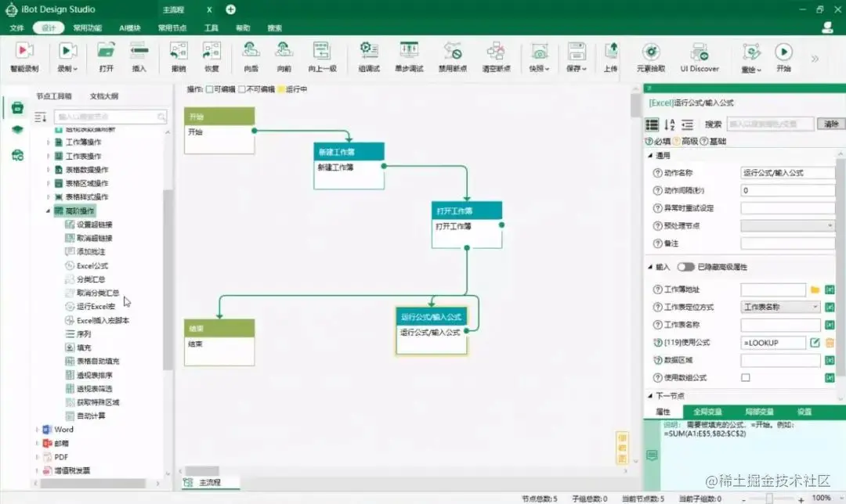846x504 pixels.
Task: Check the 可编辑 checkbox
Action: pyautogui.click(x=209, y=89)
